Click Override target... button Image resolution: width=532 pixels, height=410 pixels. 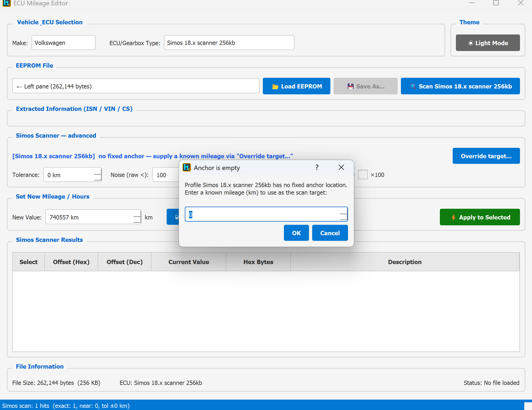click(486, 156)
